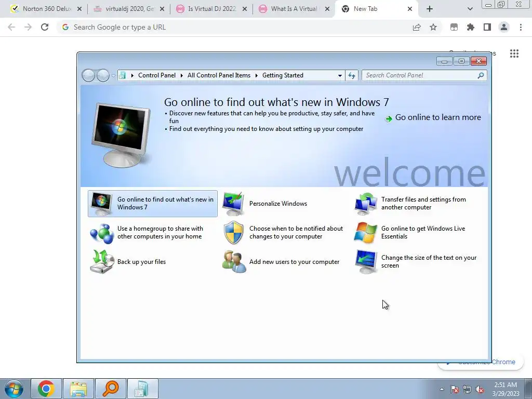532x399 pixels.
Task: Click the security shield notification icon
Action: [234, 232]
